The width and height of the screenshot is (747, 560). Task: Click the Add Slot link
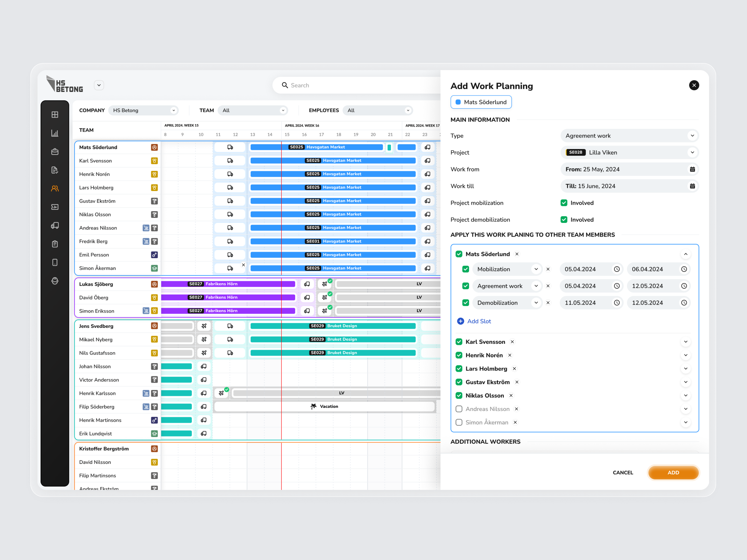474,321
